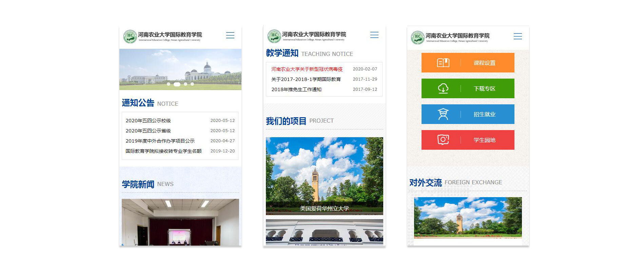The height and width of the screenshot is (271, 644).
Task: Click IEC college logo in right phone screen
Action: pyautogui.click(x=417, y=37)
